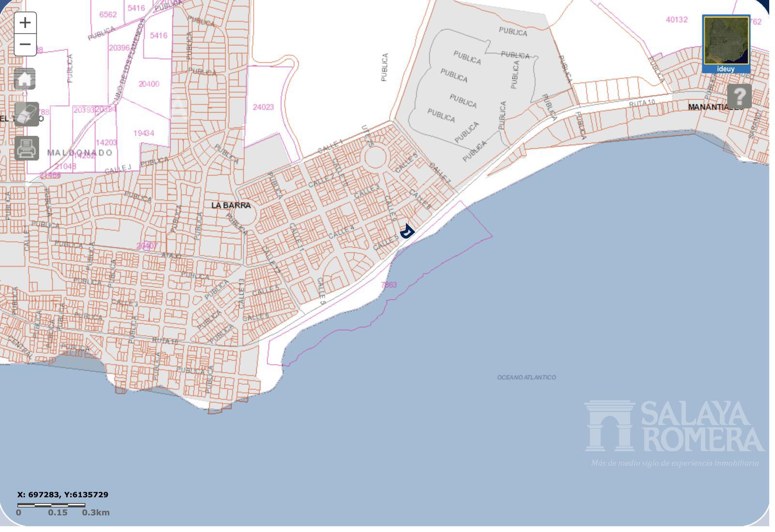Click the MALDONADO department label
This screenshot has width=775, height=532.
80,152
